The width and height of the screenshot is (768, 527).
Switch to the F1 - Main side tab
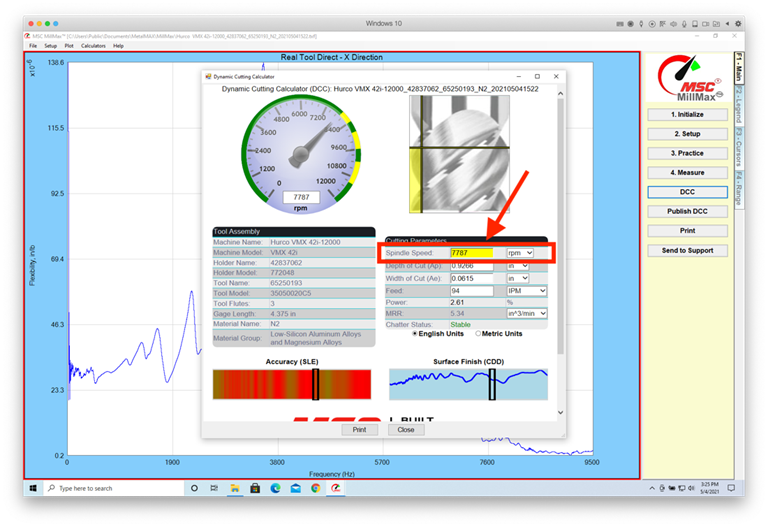[x=739, y=68]
